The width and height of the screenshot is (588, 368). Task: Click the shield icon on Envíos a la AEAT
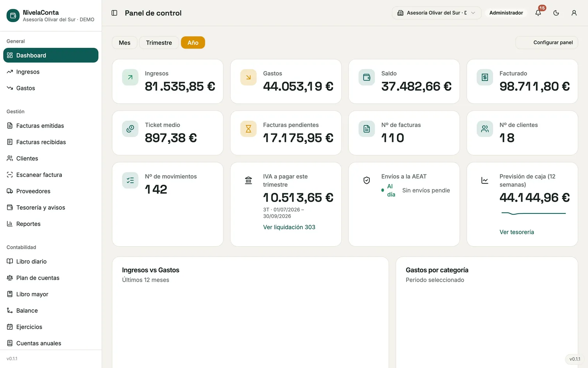coord(367,180)
